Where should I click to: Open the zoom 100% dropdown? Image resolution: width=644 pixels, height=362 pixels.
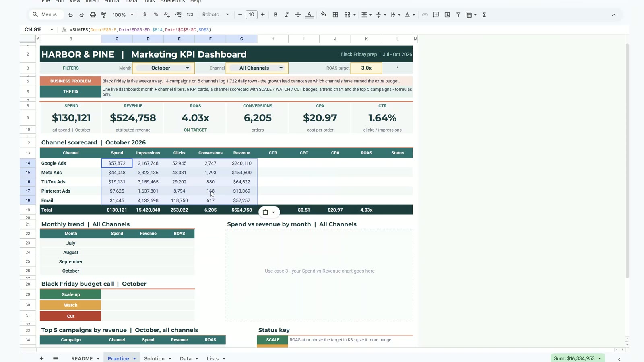pos(123,15)
